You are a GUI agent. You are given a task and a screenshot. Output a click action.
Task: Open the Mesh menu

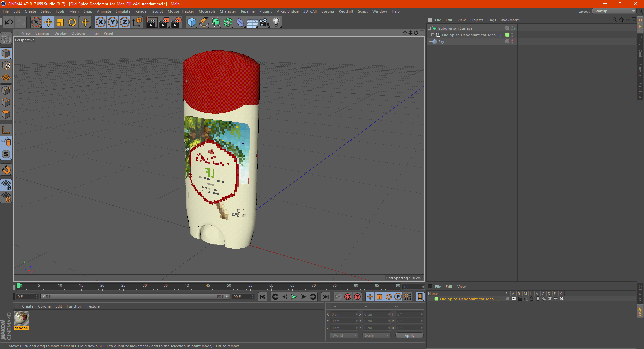[x=74, y=11]
